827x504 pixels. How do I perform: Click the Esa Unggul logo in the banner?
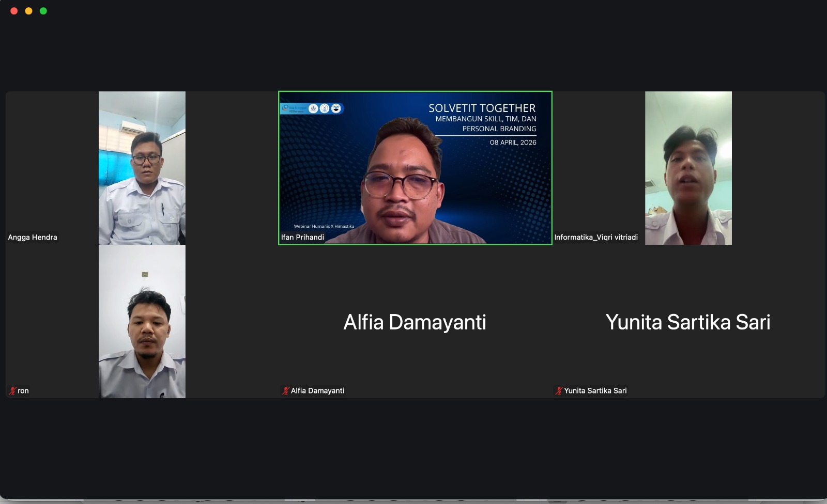294,108
